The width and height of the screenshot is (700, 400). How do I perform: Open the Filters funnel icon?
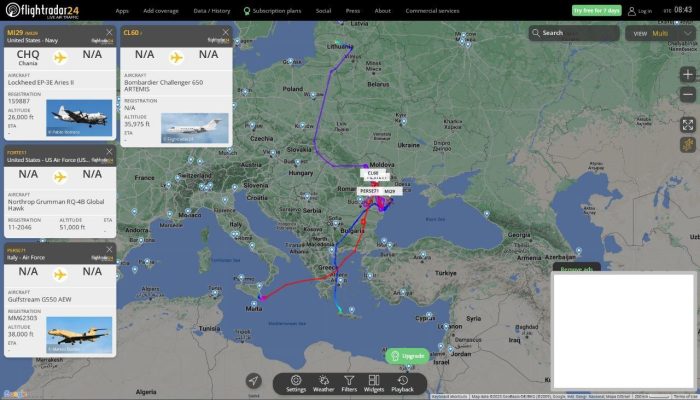349,383
